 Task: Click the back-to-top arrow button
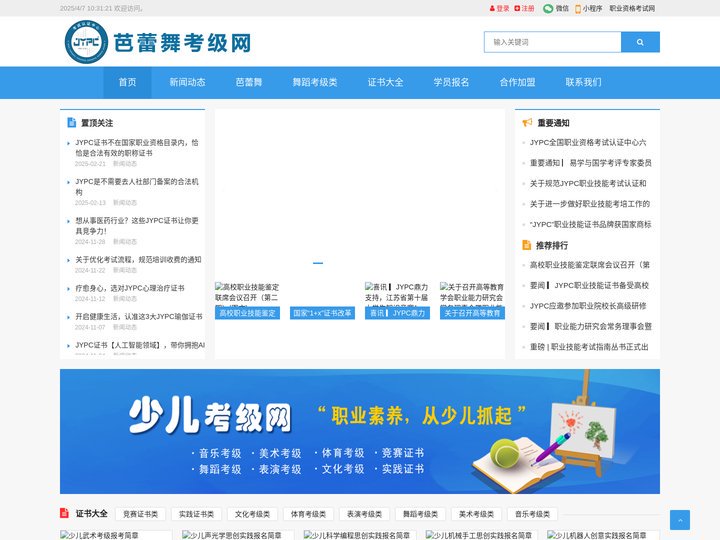click(x=680, y=520)
